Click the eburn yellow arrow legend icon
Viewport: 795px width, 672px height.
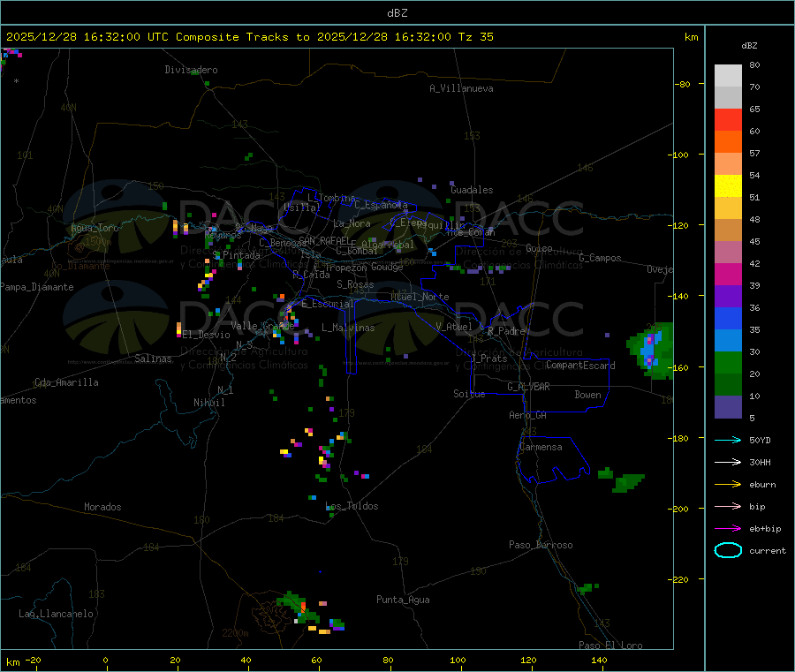(728, 485)
